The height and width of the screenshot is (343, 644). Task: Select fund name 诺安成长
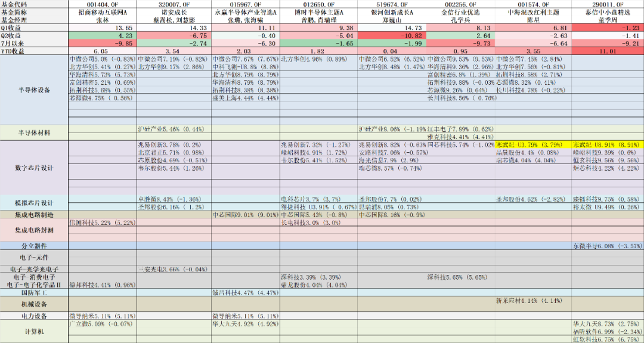coord(174,13)
